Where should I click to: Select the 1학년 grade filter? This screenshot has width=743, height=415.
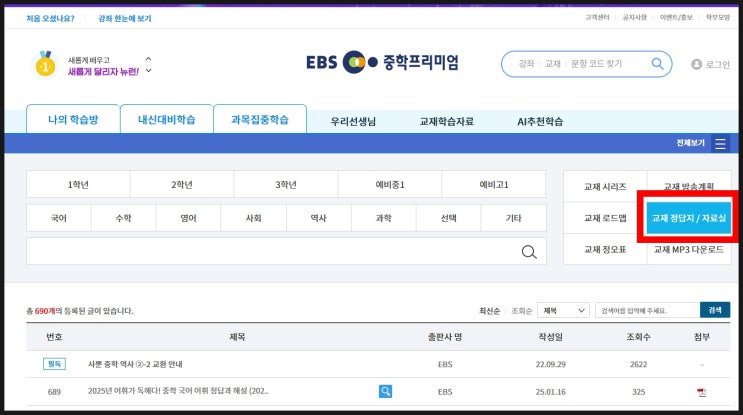[78, 184]
